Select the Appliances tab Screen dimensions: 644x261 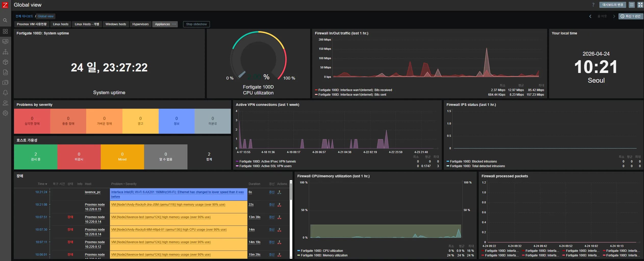click(162, 24)
